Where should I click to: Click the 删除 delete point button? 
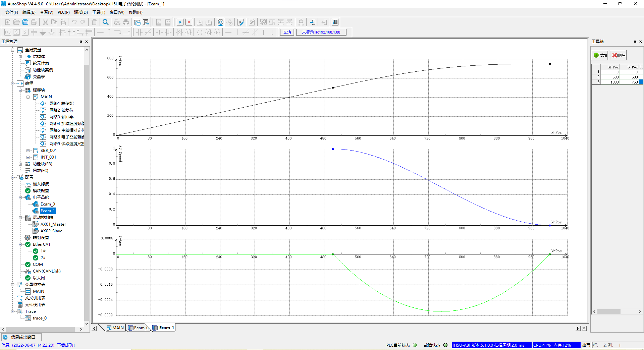click(619, 55)
